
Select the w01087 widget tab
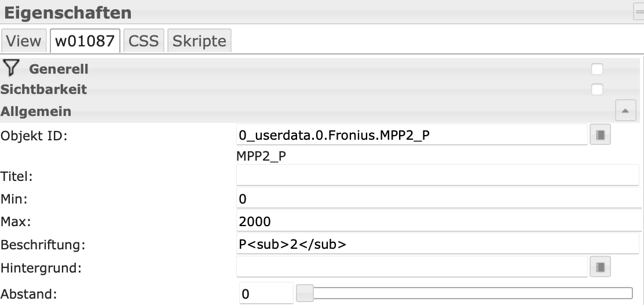tap(85, 41)
